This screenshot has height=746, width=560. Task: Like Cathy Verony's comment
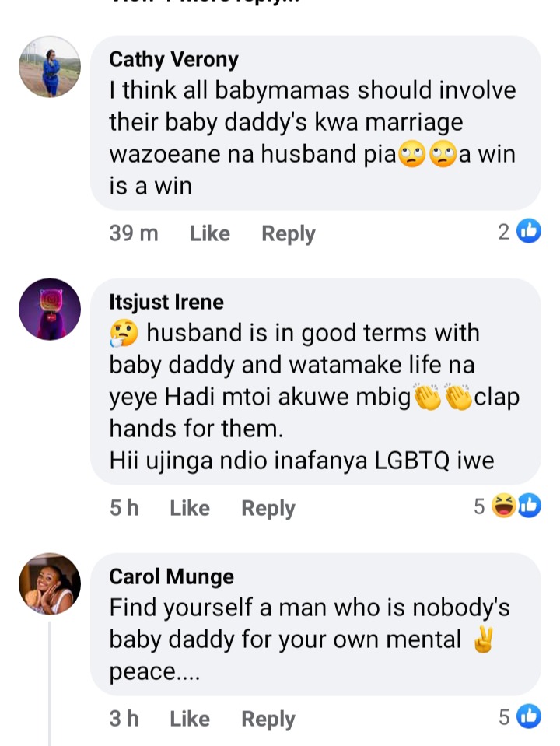[x=210, y=233]
